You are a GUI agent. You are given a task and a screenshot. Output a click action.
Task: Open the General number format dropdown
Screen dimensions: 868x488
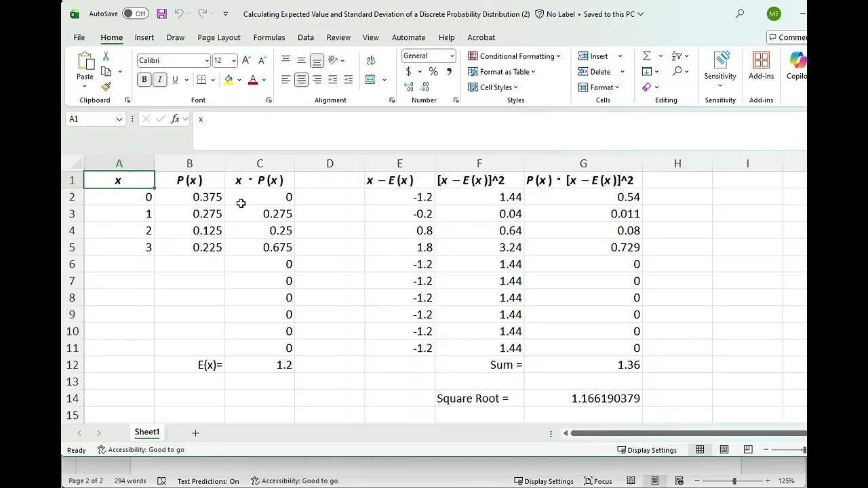point(451,56)
